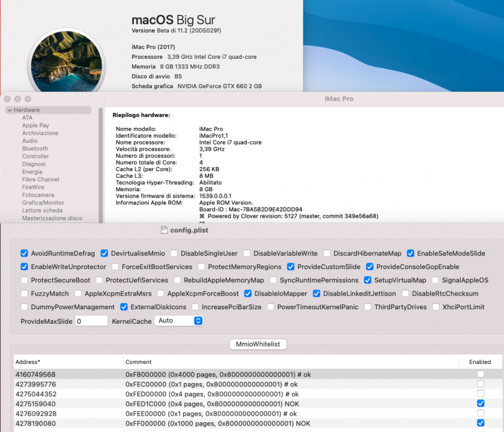Collapse the Hardware section chevron
The image size is (504, 432).
point(10,110)
